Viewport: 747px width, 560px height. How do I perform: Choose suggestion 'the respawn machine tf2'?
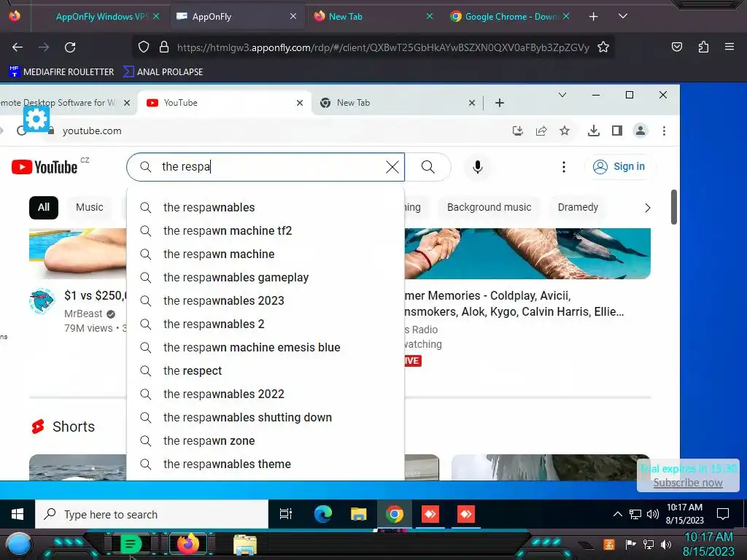point(266,231)
